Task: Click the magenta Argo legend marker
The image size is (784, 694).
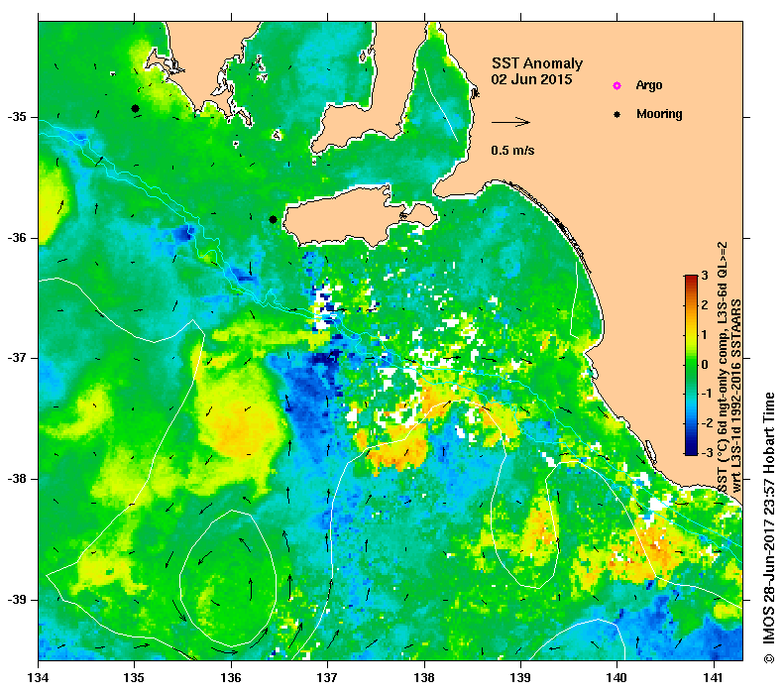Action: [x=616, y=85]
